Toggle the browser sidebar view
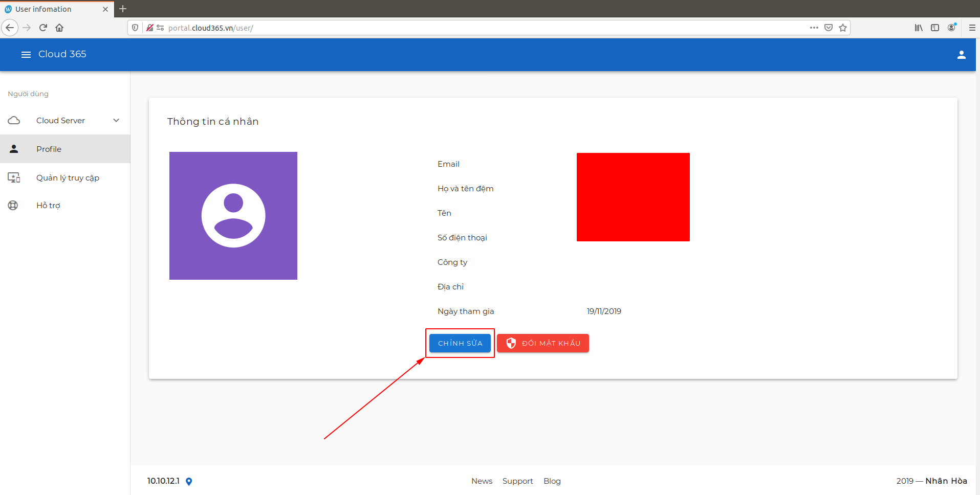The width and height of the screenshot is (980, 495). 935,28
